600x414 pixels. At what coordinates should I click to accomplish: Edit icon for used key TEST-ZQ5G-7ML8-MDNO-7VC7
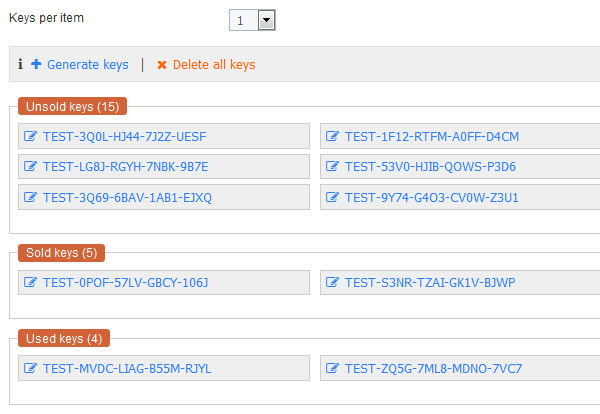tap(332, 368)
